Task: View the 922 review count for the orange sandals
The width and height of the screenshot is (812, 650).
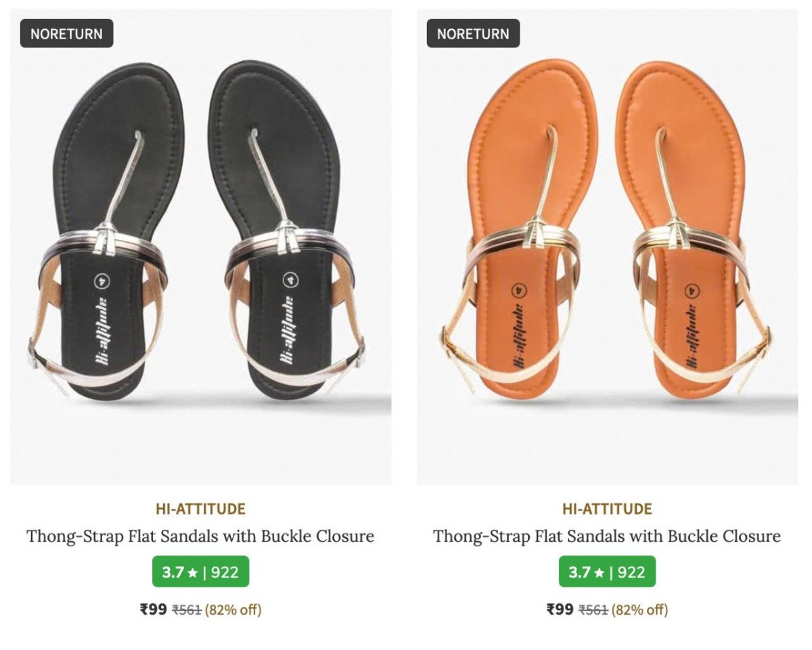Action: click(631, 572)
